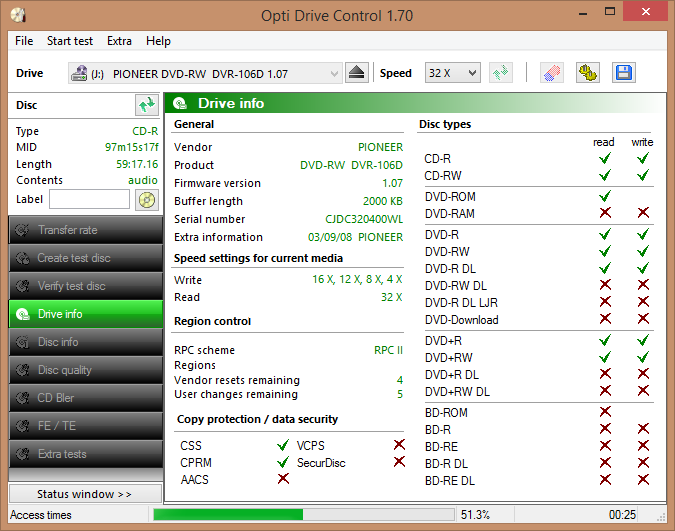The height and width of the screenshot is (531, 675).
Task: Click the AACS red cross mark
Action: 283,478
